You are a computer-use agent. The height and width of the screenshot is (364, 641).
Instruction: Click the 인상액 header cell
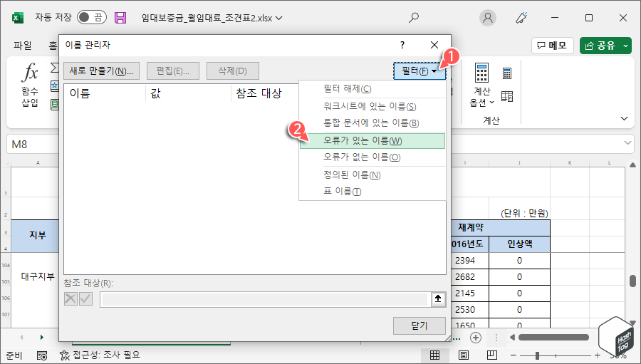pyautogui.click(x=520, y=244)
